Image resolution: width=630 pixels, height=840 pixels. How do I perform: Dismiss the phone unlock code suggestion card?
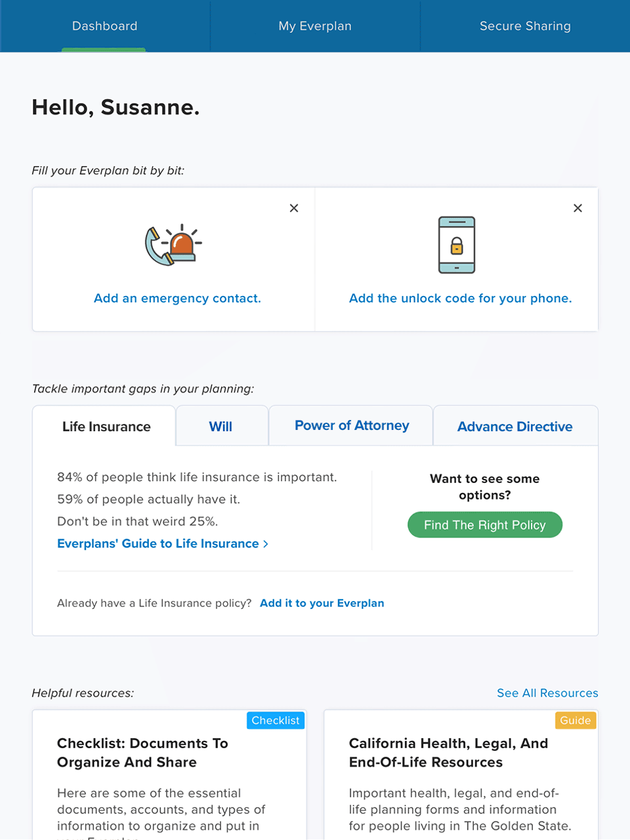578,208
